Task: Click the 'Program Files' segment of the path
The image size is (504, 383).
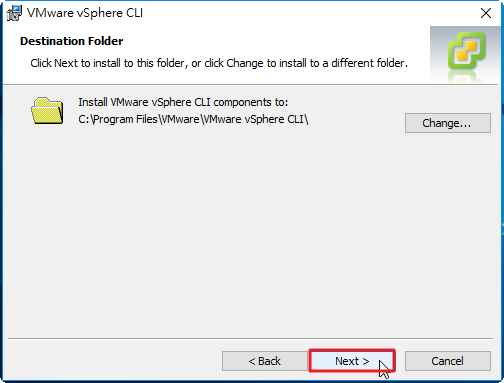Action: 126,119
